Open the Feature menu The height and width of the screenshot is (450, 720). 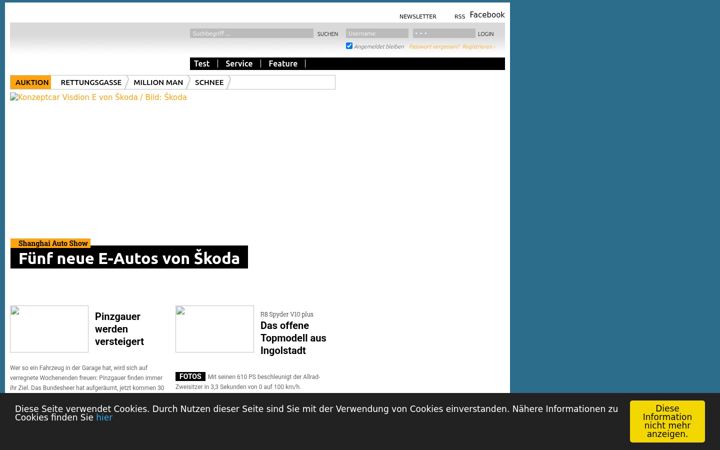[x=283, y=64]
